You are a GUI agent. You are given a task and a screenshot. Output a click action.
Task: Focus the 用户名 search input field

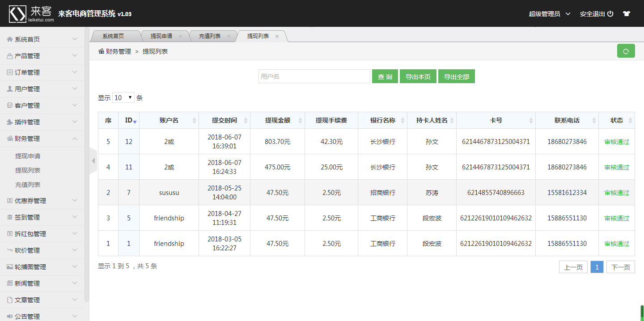[314, 76]
